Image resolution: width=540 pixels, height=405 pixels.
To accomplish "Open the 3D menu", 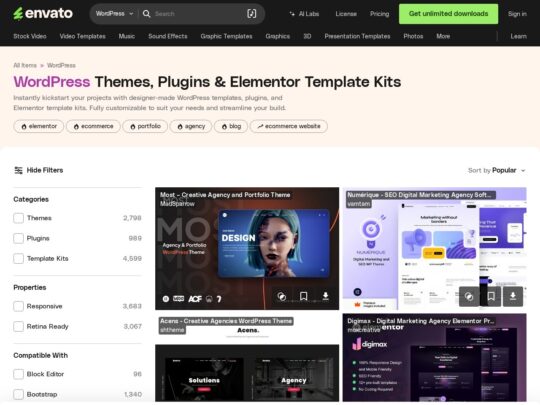I will [307, 36].
